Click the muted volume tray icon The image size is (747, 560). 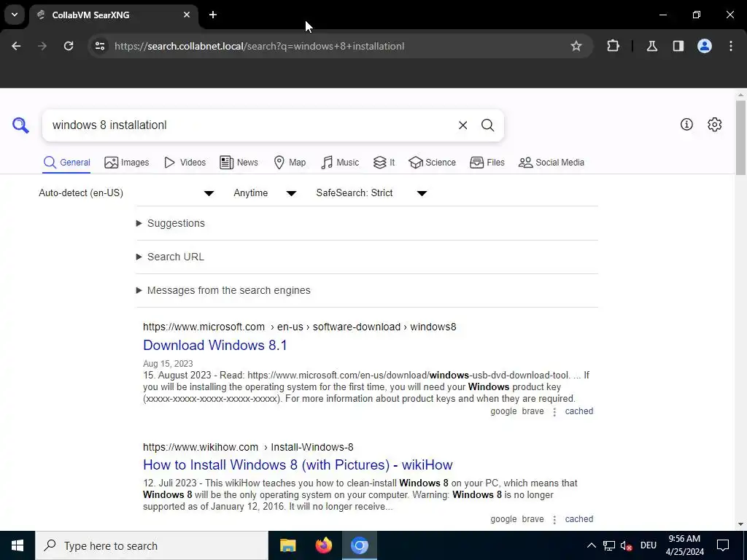pyautogui.click(x=627, y=545)
